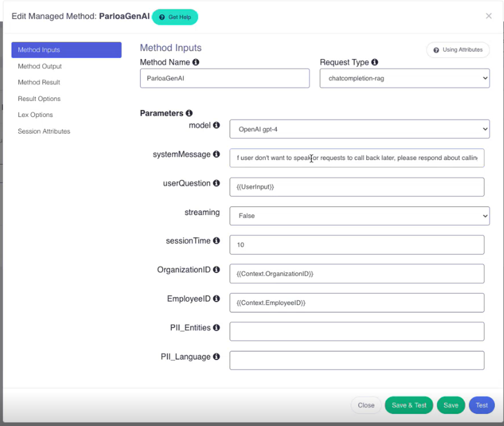504x426 pixels.
Task: Click info icon beside the model label
Action: click(216, 125)
